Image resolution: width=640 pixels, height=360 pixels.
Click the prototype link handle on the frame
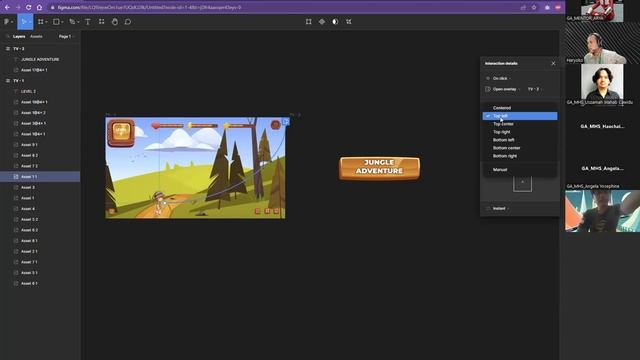pos(286,122)
